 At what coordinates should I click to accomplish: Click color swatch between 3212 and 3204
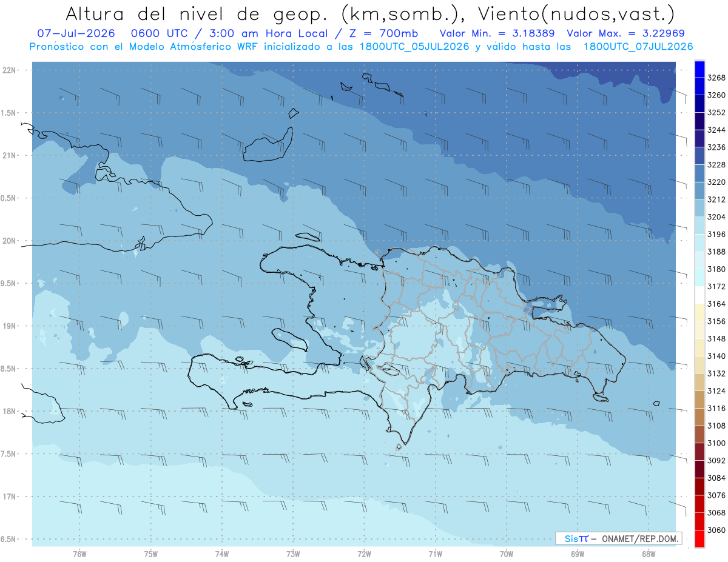pos(699,208)
